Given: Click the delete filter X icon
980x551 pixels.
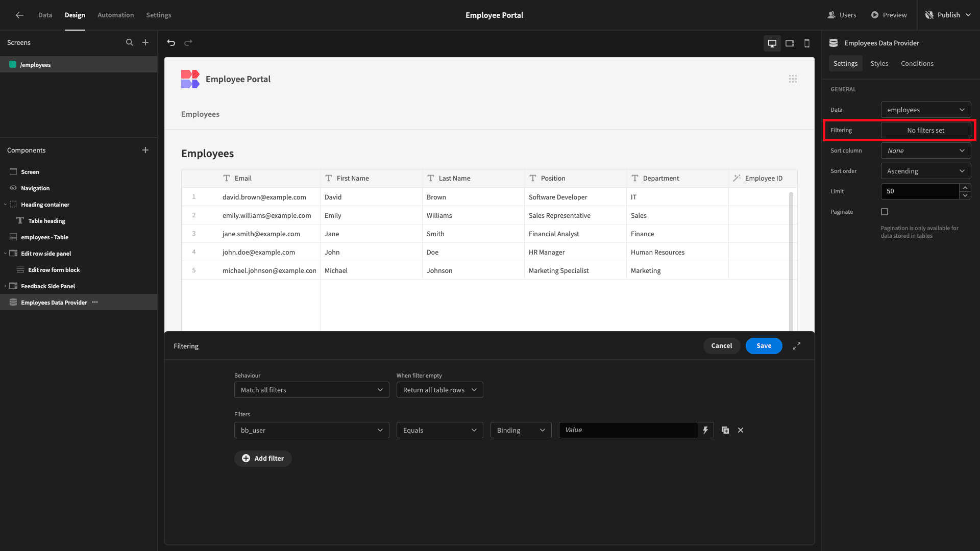Looking at the screenshot, I should click(741, 430).
